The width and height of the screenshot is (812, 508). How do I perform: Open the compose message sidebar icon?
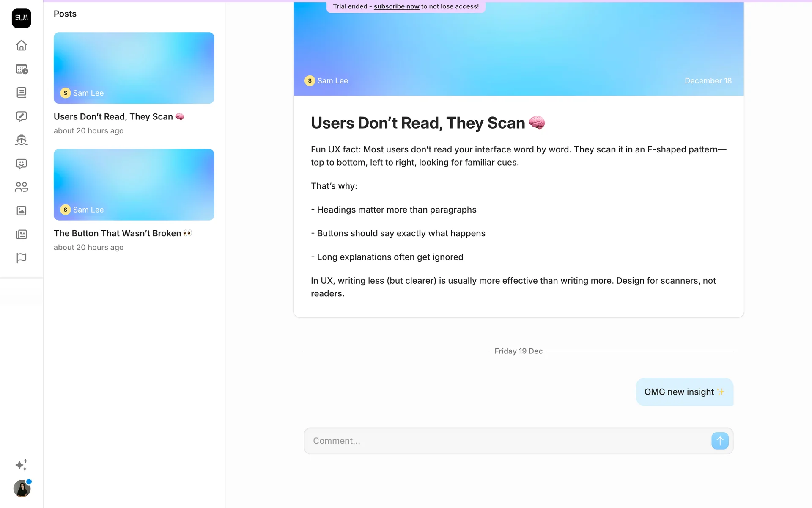[x=21, y=116]
